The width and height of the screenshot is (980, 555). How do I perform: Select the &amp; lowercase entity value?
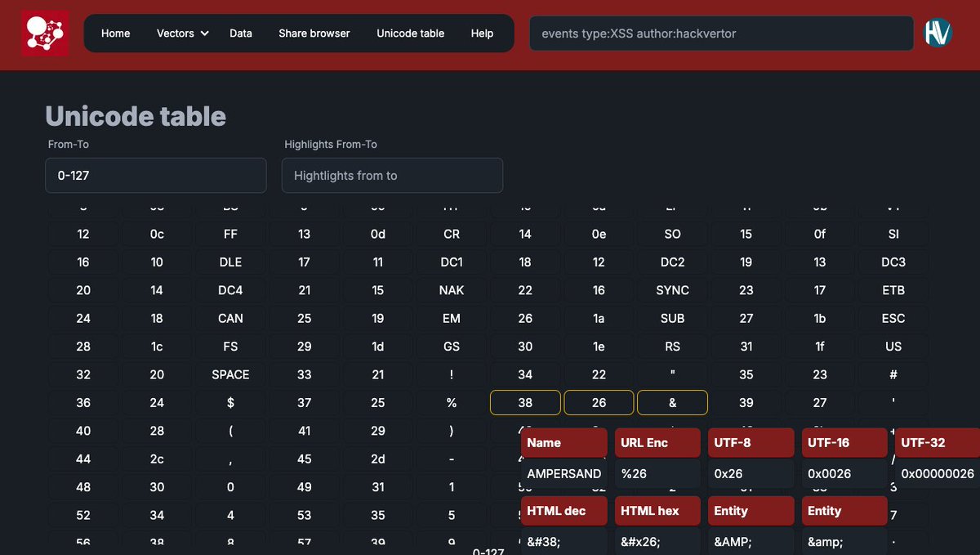[844, 541]
